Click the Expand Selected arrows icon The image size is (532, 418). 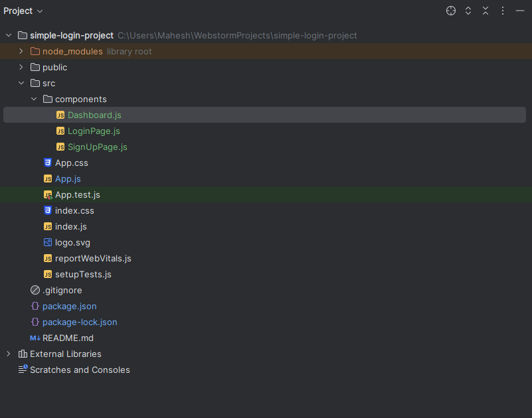[x=468, y=11]
